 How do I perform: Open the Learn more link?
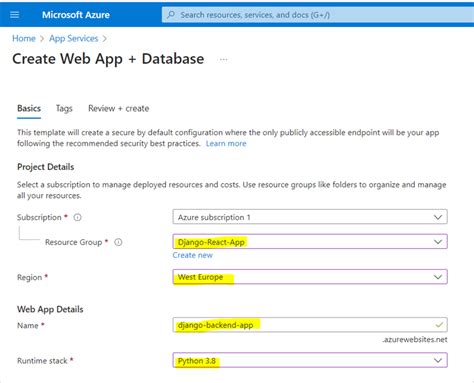click(226, 144)
